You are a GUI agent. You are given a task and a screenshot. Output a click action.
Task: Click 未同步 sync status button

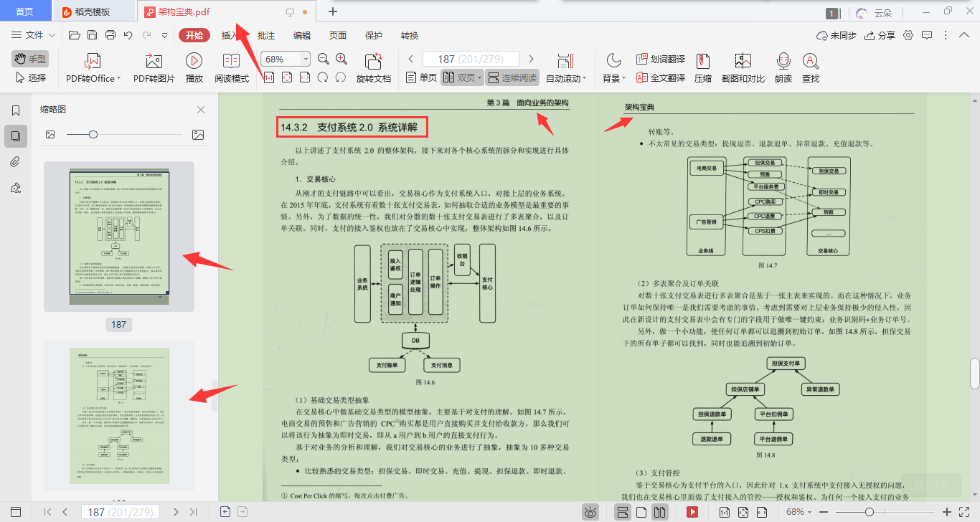pyautogui.click(x=836, y=35)
